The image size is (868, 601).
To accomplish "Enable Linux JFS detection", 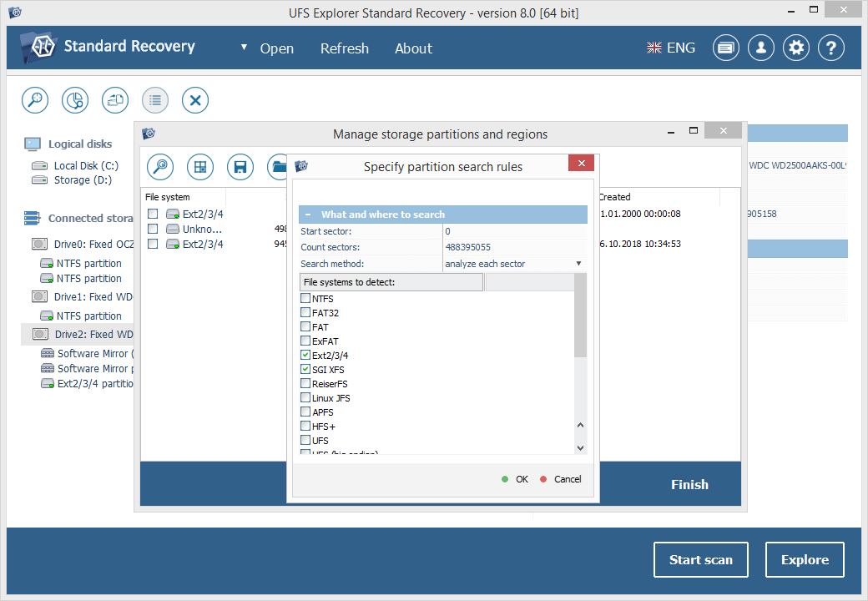I will pyautogui.click(x=305, y=397).
